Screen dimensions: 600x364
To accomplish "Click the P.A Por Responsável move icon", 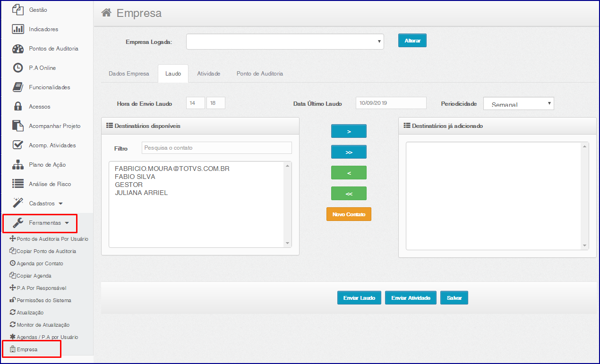I will (x=13, y=288).
